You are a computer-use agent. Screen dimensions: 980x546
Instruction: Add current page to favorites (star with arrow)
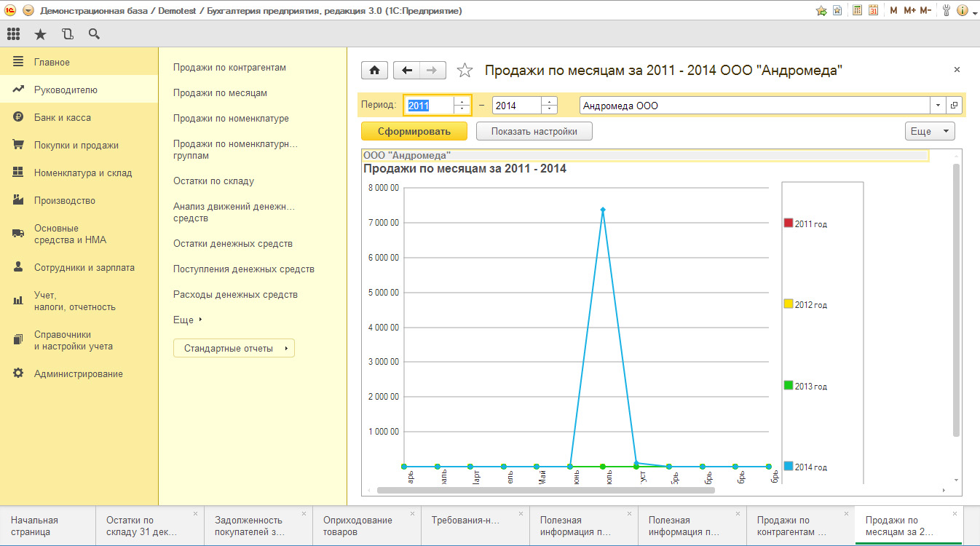821,11
